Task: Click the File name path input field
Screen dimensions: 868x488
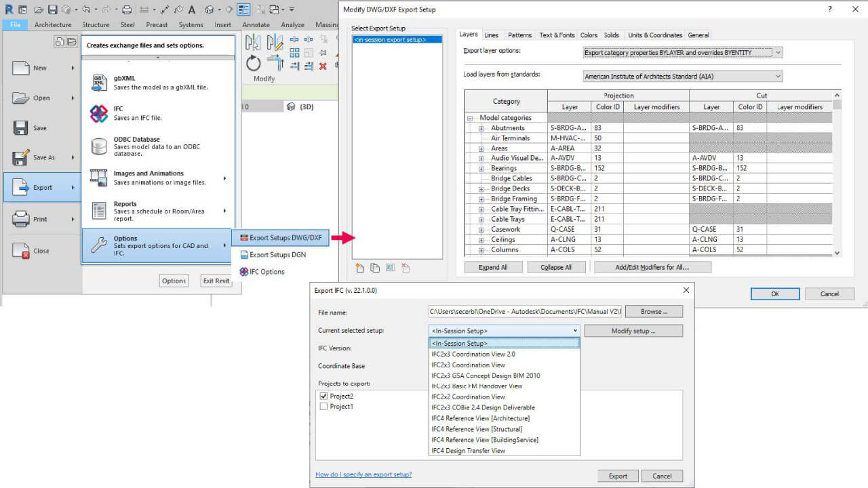Action: pyautogui.click(x=525, y=312)
